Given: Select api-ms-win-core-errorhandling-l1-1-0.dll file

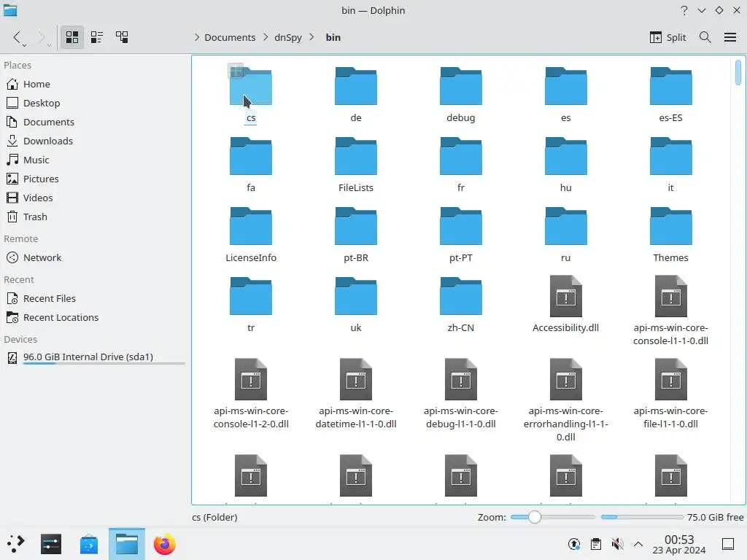Looking at the screenshot, I should pos(566,400).
